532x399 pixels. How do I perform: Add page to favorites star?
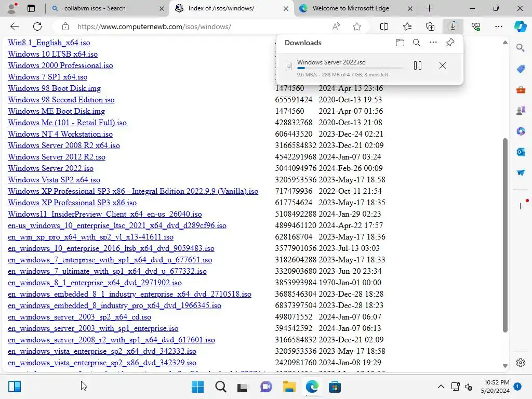click(356, 26)
